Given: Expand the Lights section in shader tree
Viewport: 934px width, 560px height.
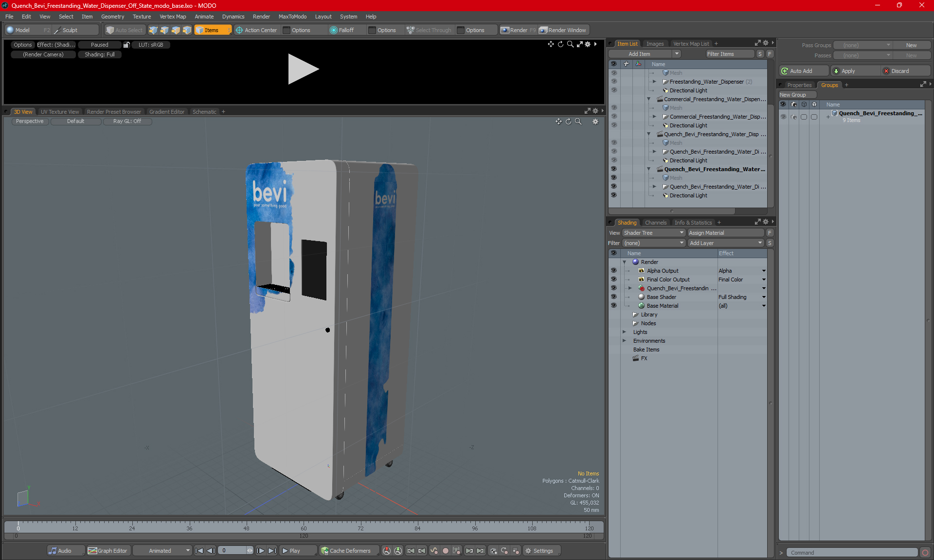Looking at the screenshot, I should [x=623, y=332].
